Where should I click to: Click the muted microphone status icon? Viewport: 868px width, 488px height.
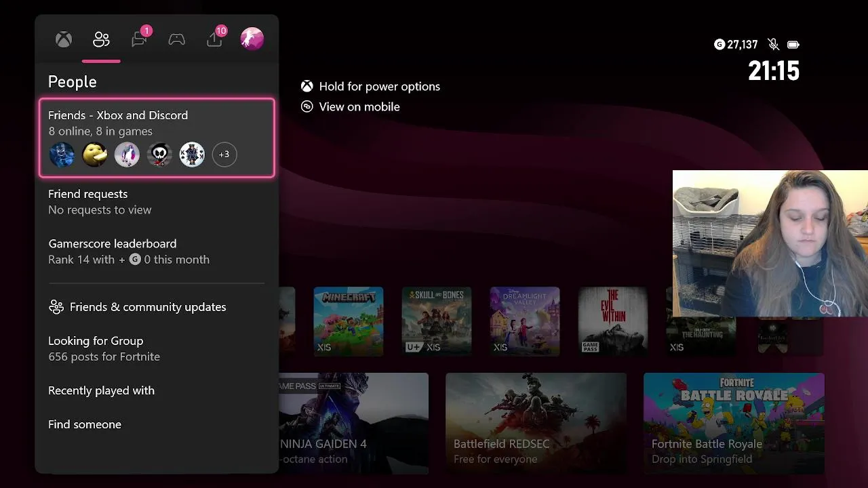[x=773, y=45]
